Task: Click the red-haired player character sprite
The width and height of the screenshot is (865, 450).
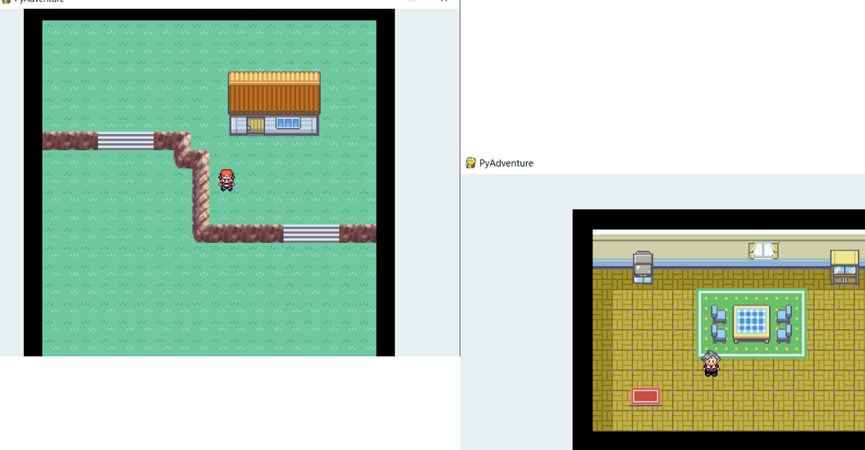Action: point(227,180)
